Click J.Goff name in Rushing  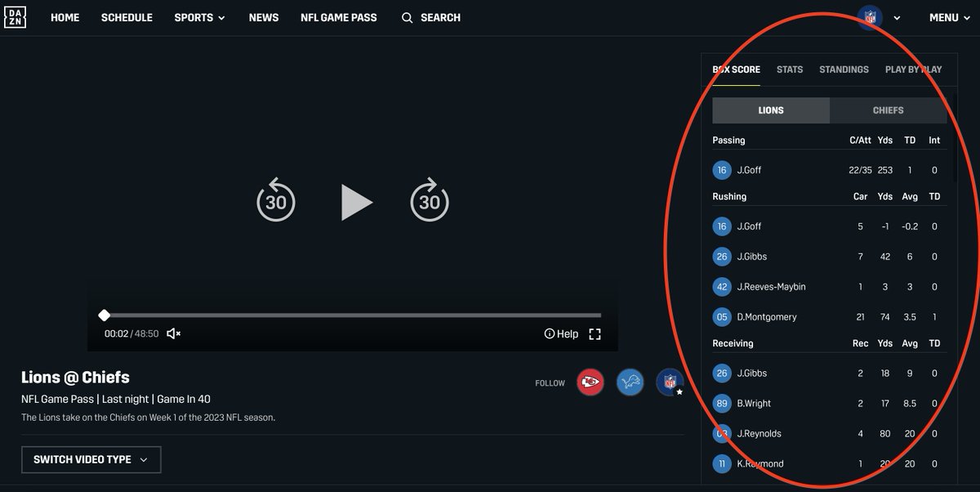coord(749,226)
